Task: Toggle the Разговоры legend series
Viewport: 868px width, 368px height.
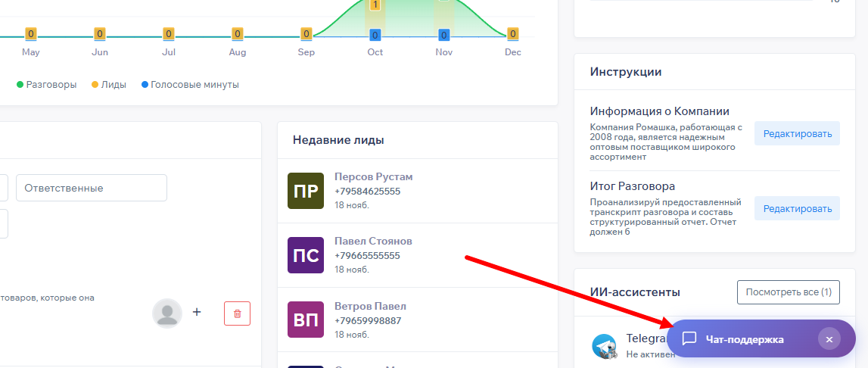Action: point(47,85)
